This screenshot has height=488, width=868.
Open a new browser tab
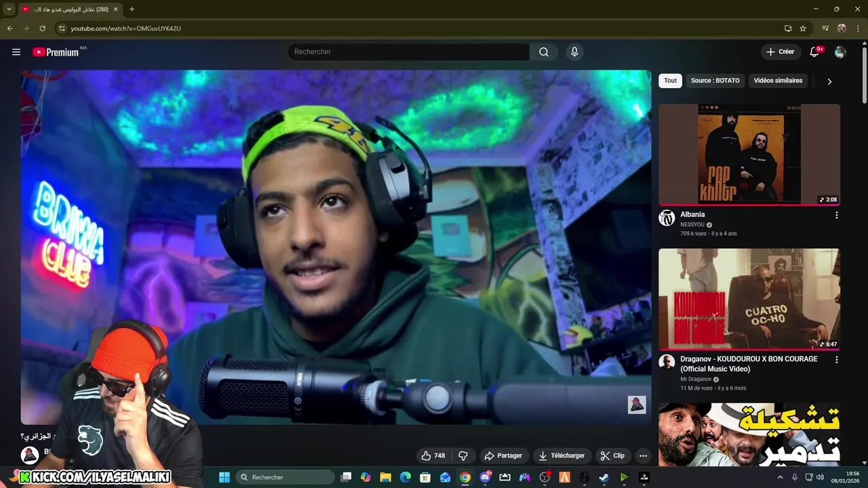pos(132,9)
